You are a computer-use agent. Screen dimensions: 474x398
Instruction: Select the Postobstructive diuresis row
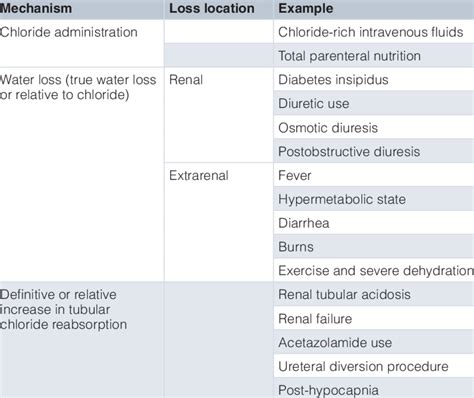coord(374,151)
